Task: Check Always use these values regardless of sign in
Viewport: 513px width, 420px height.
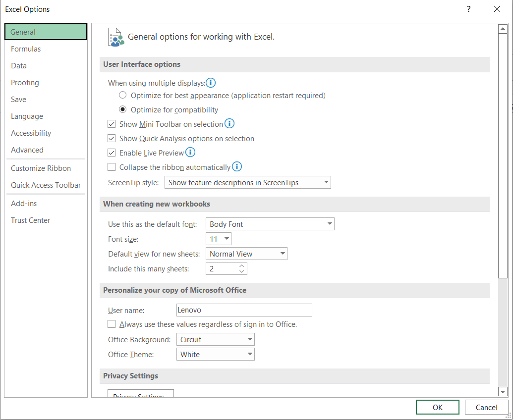Action: [112, 324]
